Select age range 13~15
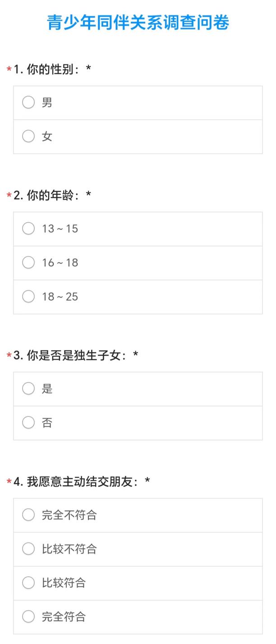This screenshot has height=644, width=276. click(x=28, y=229)
